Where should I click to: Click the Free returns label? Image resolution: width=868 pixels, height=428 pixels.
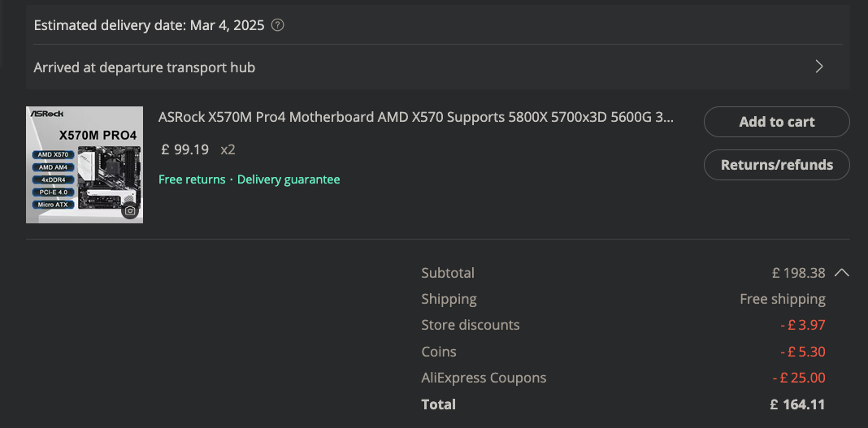coord(192,179)
